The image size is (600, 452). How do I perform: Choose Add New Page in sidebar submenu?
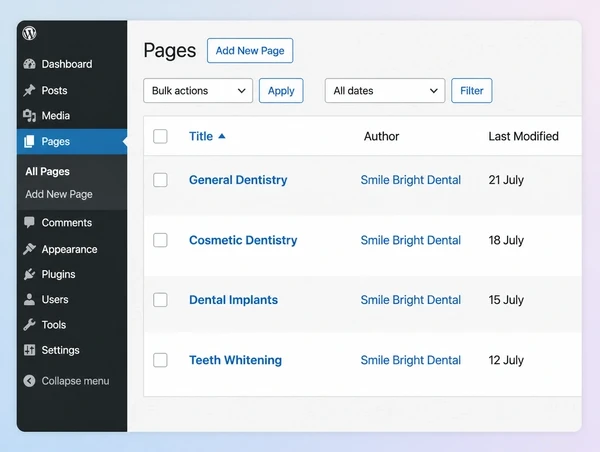59,194
